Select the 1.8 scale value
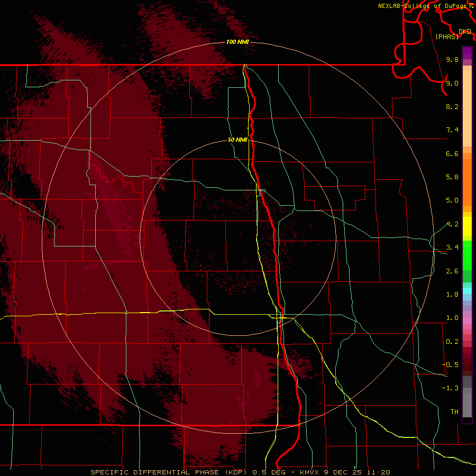 coord(452,295)
